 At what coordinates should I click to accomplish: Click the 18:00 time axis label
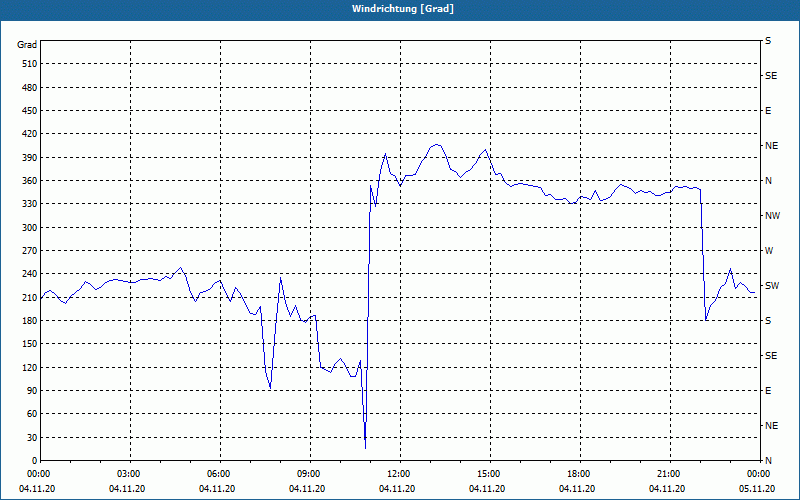580,474
